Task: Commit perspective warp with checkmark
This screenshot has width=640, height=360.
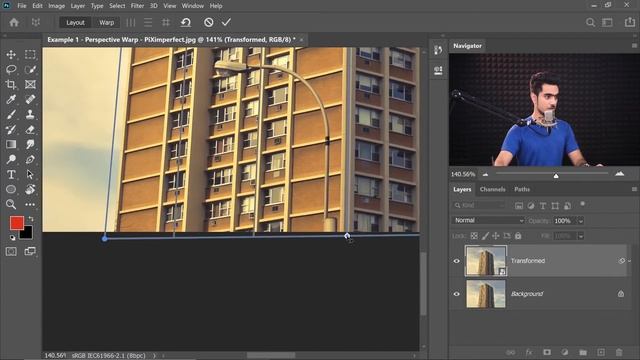Action: [x=226, y=22]
